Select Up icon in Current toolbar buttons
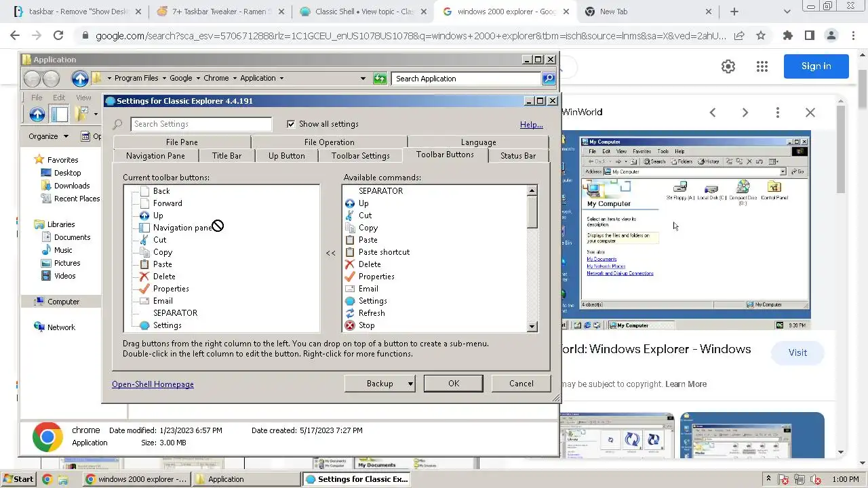Image resolution: width=868 pixels, height=488 pixels. tap(144, 216)
